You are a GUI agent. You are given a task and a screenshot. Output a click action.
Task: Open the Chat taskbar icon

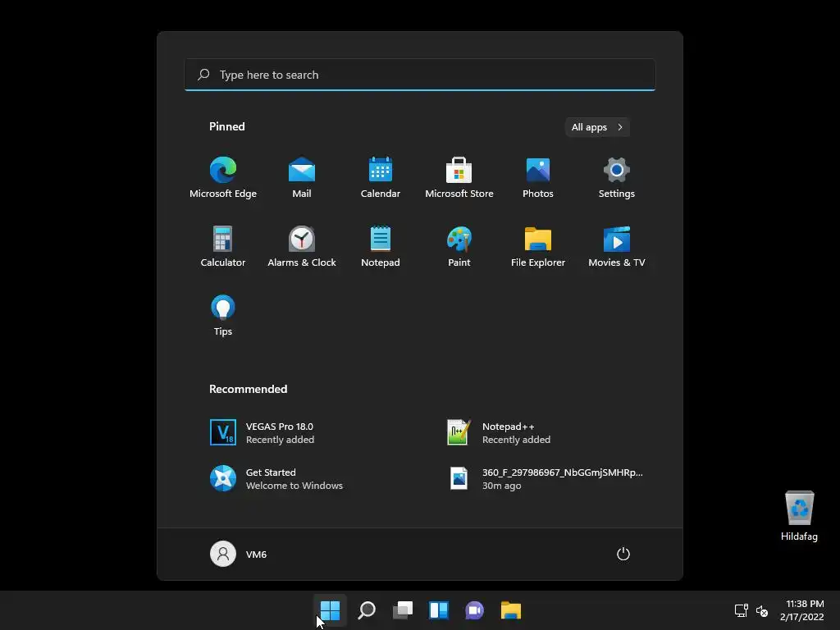475,610
